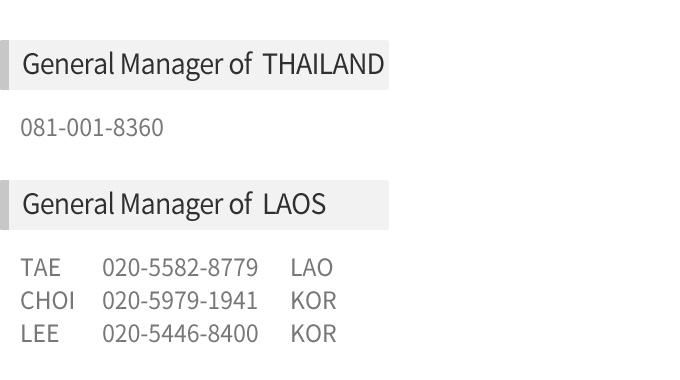Click phone number 020-5446-8400
Screen dimensions: 680x380
(x=180, y=334)
